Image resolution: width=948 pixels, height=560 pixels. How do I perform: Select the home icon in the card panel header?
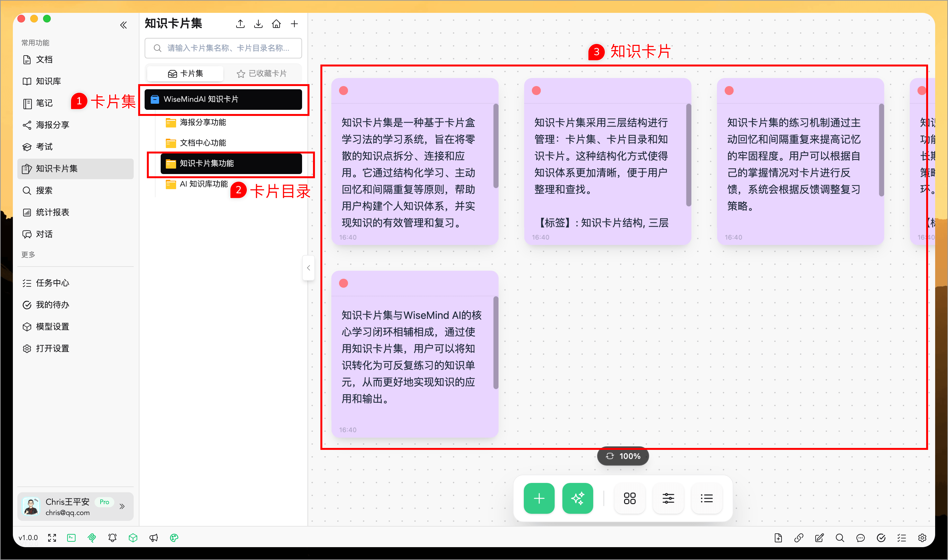tap(276, 23)
